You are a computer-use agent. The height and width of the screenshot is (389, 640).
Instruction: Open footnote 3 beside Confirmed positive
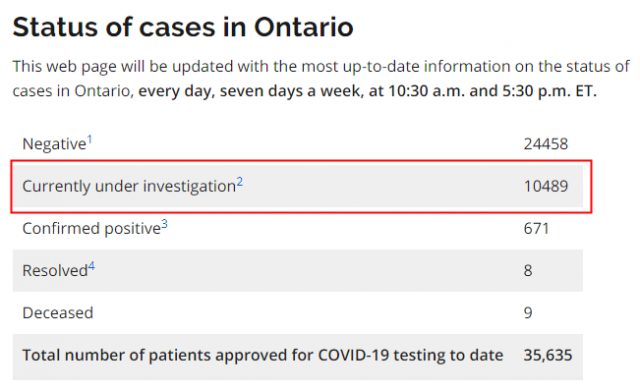point(164,224)
